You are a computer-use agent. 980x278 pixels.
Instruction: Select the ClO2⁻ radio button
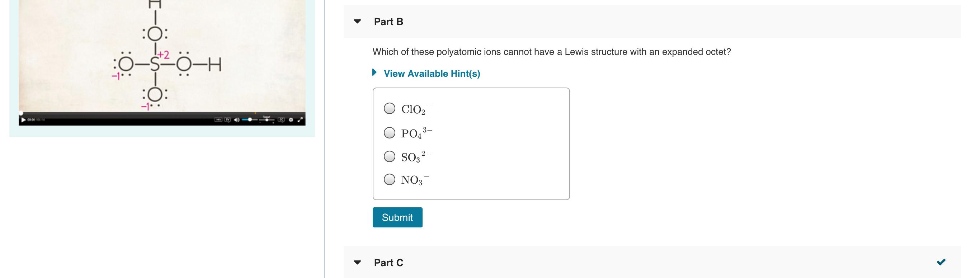pyautogui.click(x=390, y=109)
